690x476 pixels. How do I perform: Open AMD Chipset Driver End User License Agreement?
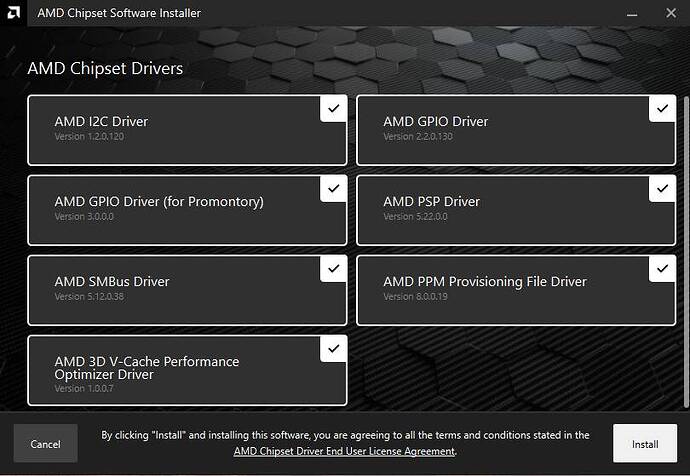pos(344,451)
